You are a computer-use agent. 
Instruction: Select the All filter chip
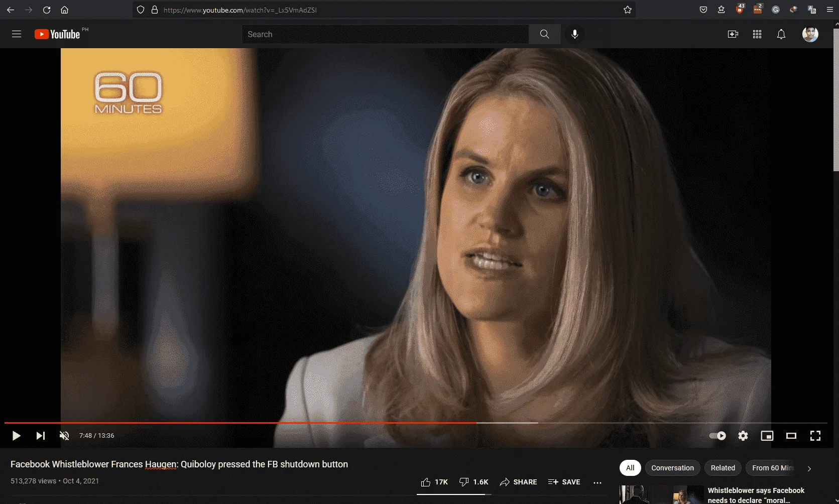630,468
